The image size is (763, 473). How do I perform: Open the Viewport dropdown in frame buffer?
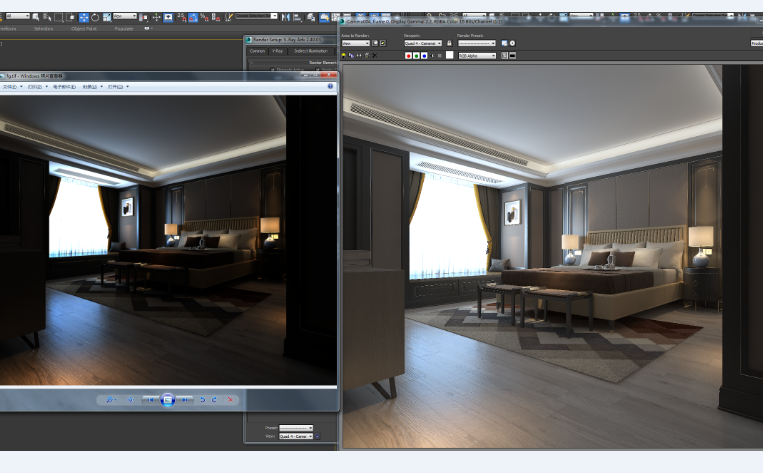click(x=423, y=43)
